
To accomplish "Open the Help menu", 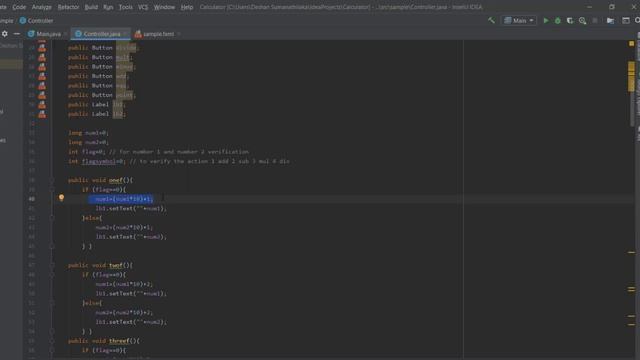I will click(x=187, y=7).
